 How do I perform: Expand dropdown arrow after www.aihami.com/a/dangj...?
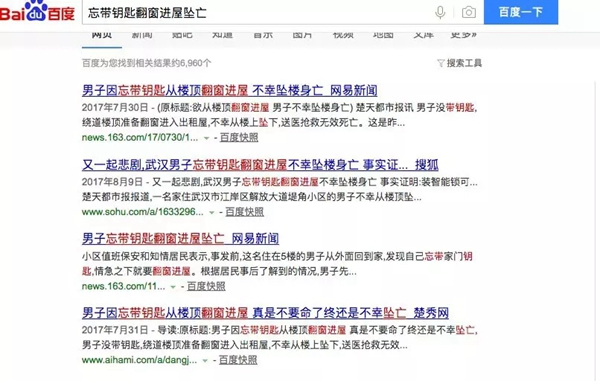tap(205, 360)
